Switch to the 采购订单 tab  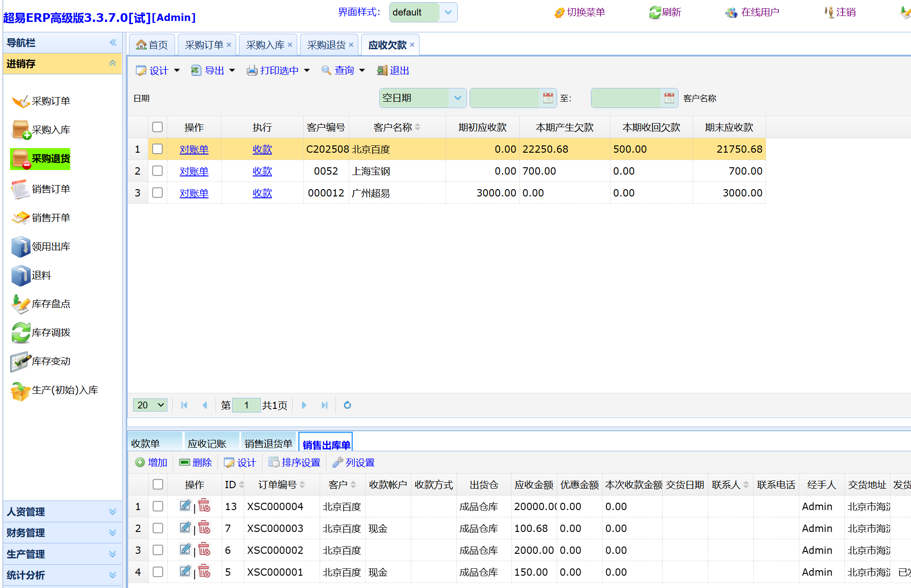pos(204,45)
